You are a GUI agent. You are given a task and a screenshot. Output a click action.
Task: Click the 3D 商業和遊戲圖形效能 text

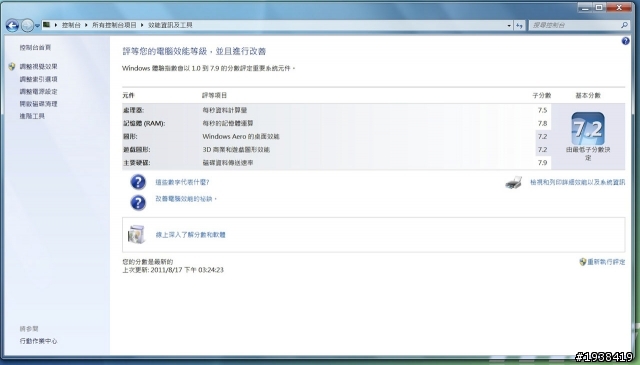[x=236, y=149]
